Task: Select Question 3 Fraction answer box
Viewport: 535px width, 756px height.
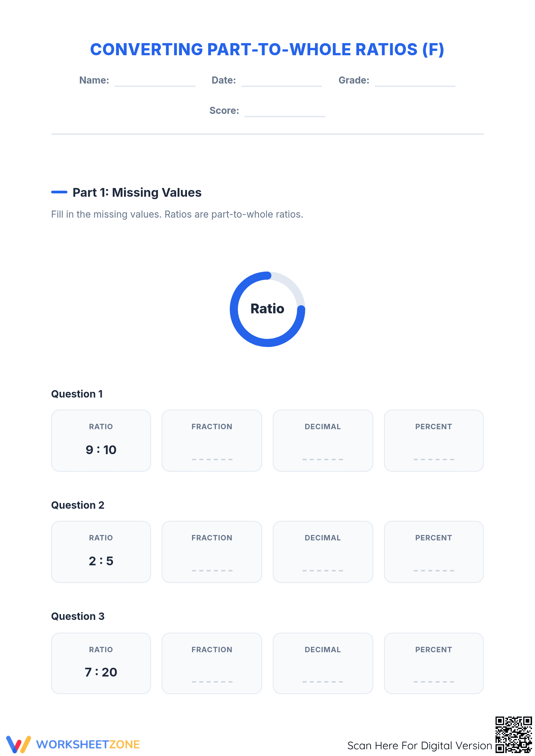Action: click(x=212, y=663)
